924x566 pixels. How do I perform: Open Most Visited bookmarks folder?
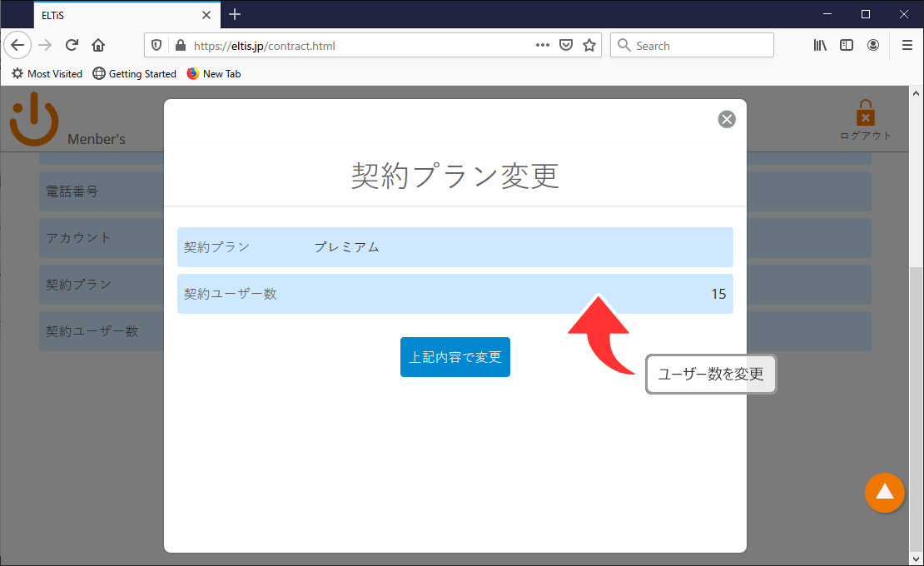47,73
